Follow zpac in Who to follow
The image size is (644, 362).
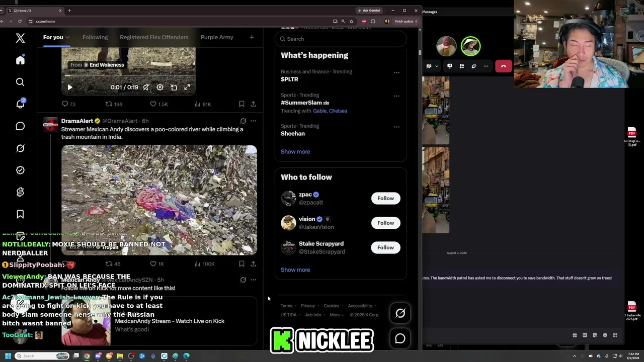point(385,198)
